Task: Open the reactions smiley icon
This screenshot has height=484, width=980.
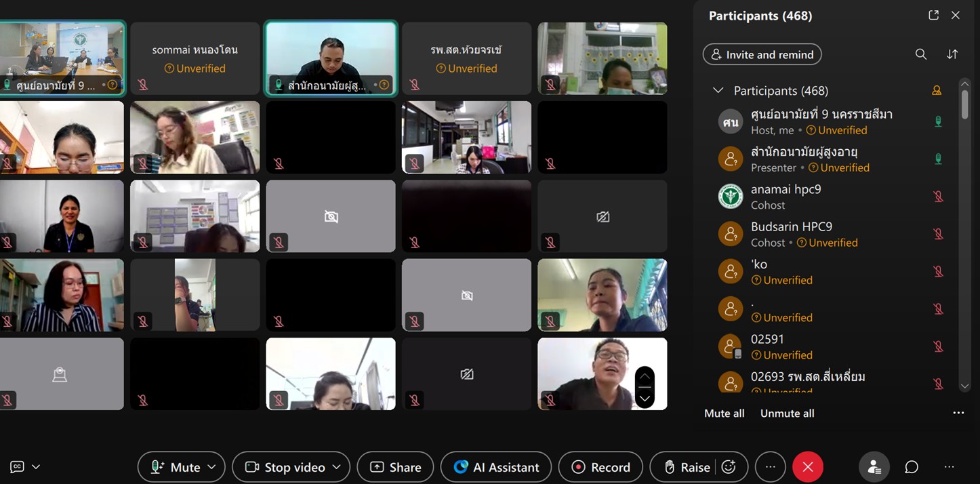Action: click(729, 467)
